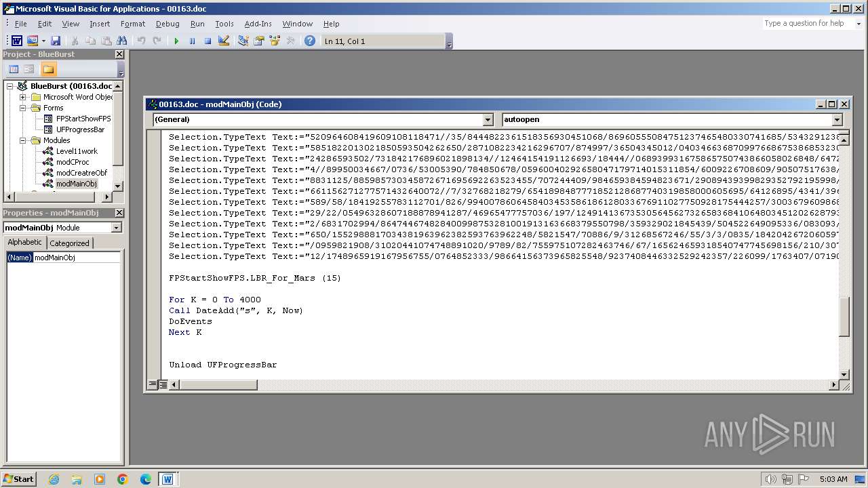This screenshot has width=868, height=488.
Task: Open the Help menu
Action: coord(332,24)
